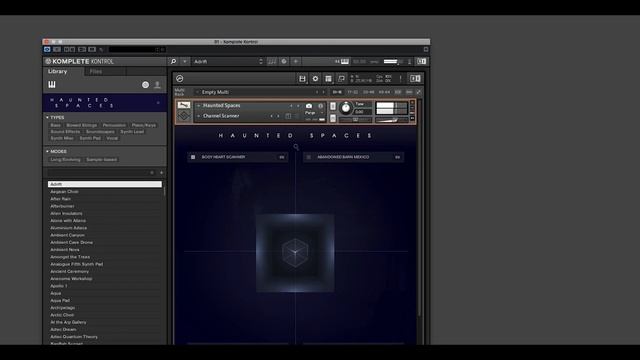This screenshot has width=640, height=360.
Task: Click the instrument info icon beside camera
Action: tap(320, 106)
